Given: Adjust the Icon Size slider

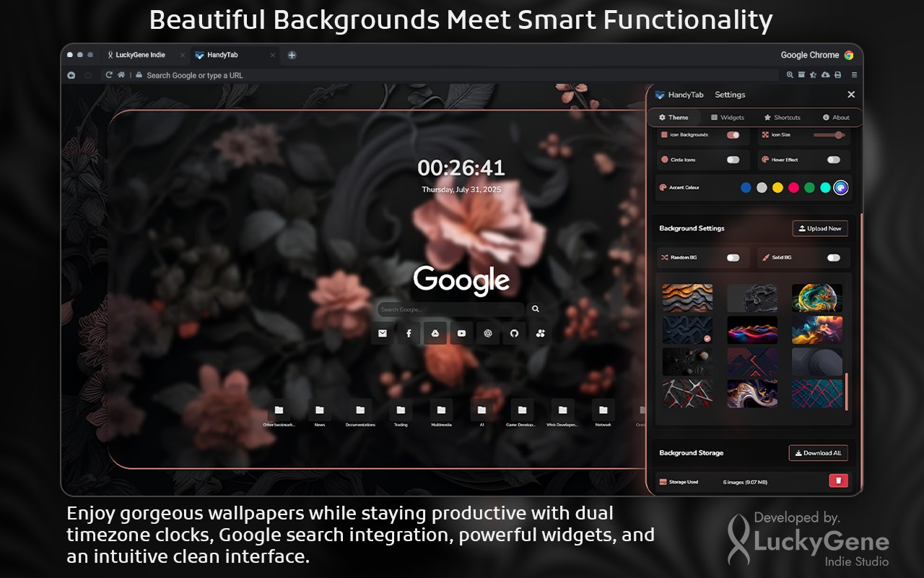Looking at the screenshot, I should pos(829,135).
